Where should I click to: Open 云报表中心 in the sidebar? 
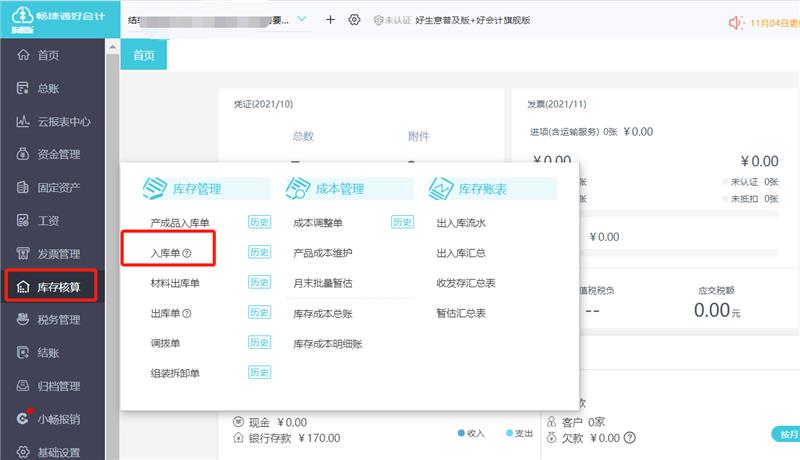pyautogui.click(x=64, y=122)
